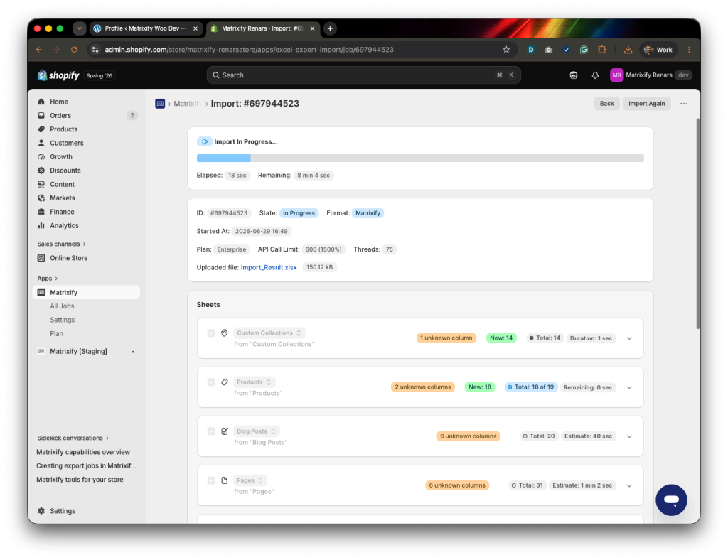Select the Matrixify Renars Import tab
Image resolution: width=728 pixels, height=560 pixels.
pos(263,28)
